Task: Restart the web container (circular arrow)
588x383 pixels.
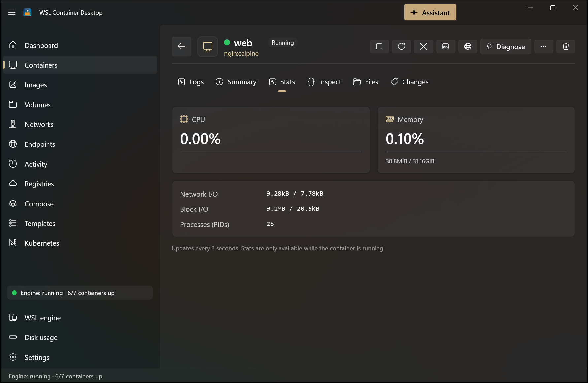Action: (401, 47)
